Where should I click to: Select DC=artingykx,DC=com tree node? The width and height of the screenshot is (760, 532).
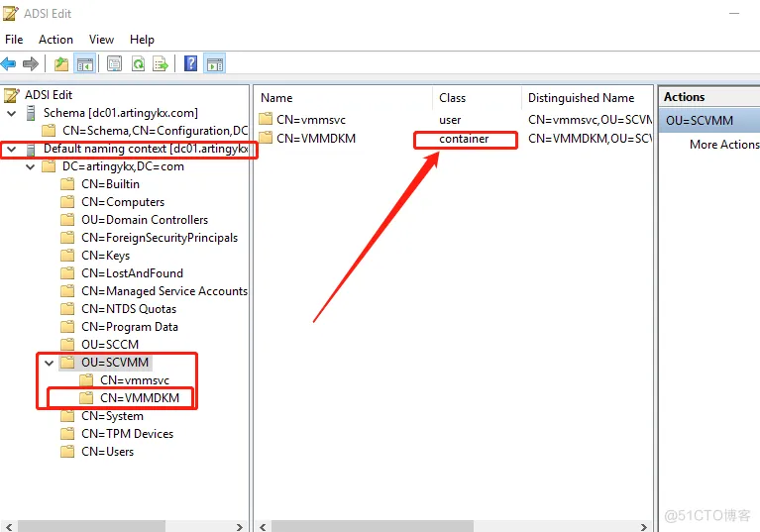click(123, 166)
